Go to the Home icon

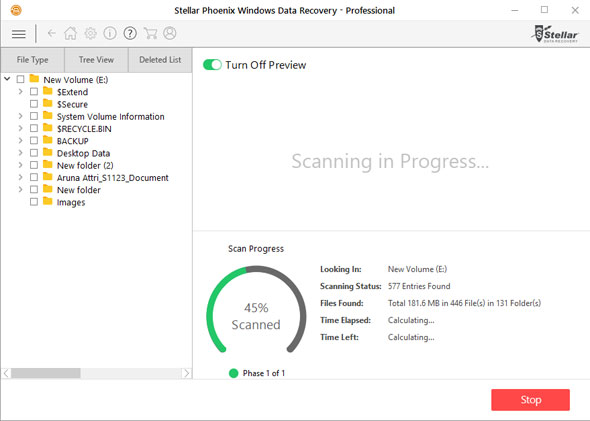tap(70, 33)
